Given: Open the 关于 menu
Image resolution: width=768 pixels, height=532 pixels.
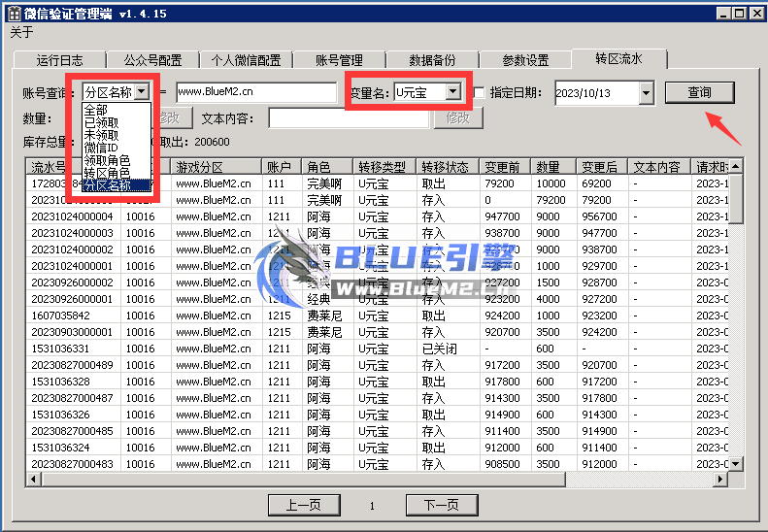Looking at the screenshot, I should [21, 32].
